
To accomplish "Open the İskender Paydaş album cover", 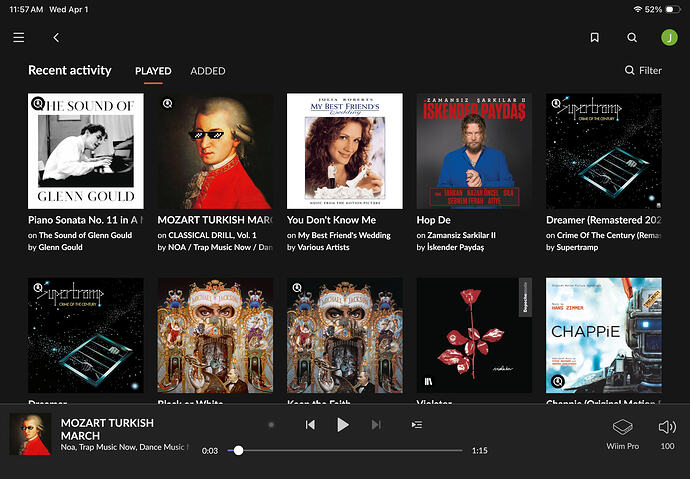I will 474,151.
